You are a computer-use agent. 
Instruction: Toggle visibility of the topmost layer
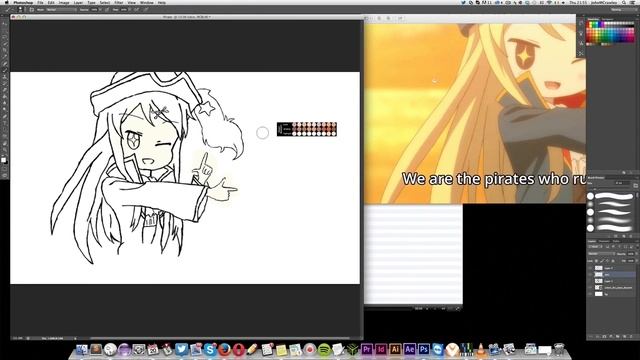coord(590,268)
